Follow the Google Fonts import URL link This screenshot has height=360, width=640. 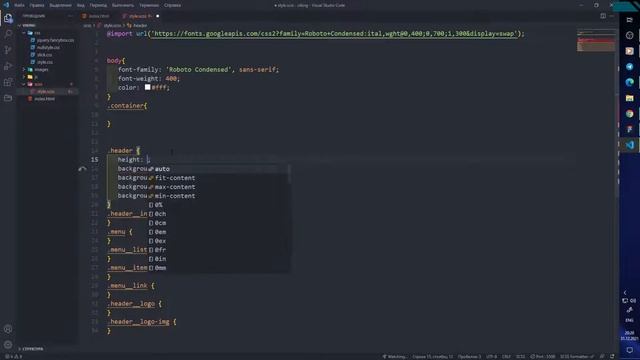(x=334, y=34)
